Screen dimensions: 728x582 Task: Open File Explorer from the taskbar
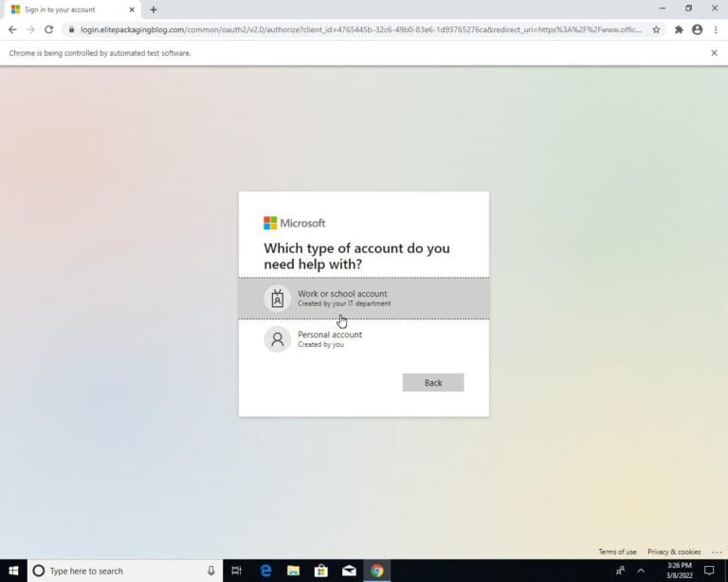click(293, 571)
